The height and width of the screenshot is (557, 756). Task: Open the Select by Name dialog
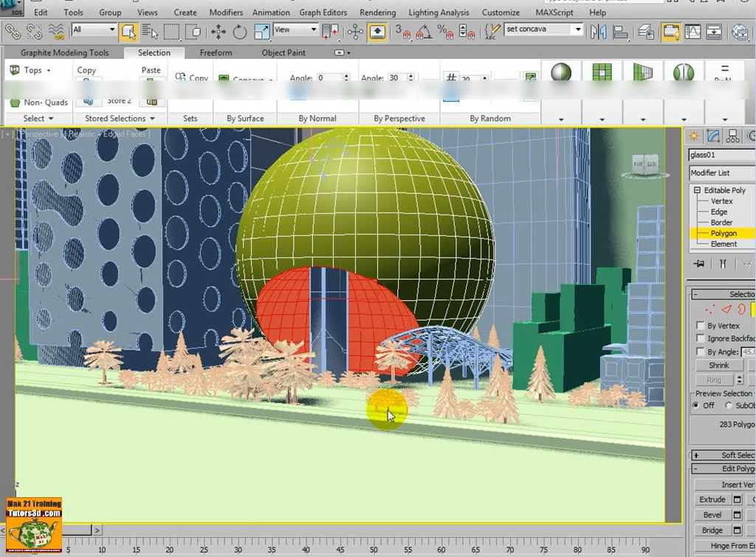tap(149, 32)
